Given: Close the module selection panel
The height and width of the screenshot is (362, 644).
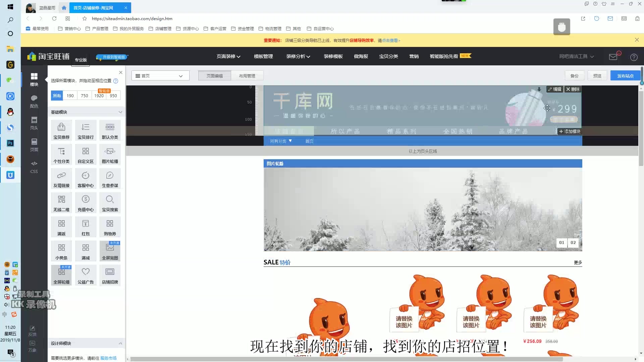Looking at the screenshot, I should pyautogui.click(x=121, y=72).
